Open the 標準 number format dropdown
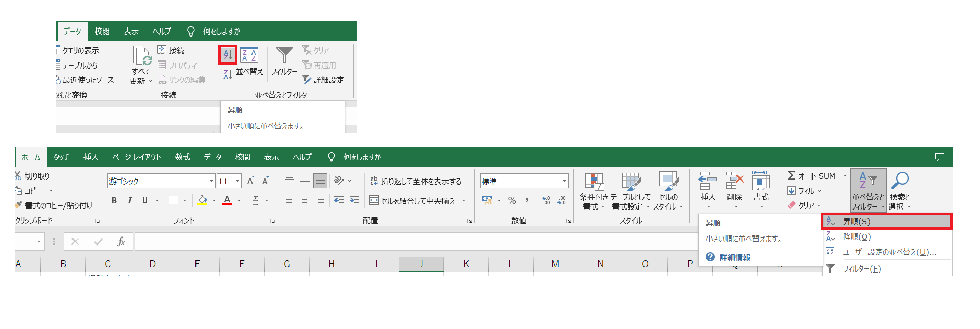 (564, 181)
